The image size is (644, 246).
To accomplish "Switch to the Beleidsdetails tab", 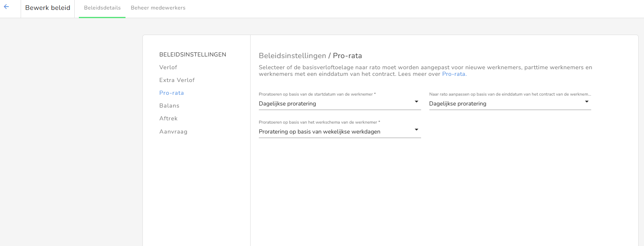I will pos(102,8).
